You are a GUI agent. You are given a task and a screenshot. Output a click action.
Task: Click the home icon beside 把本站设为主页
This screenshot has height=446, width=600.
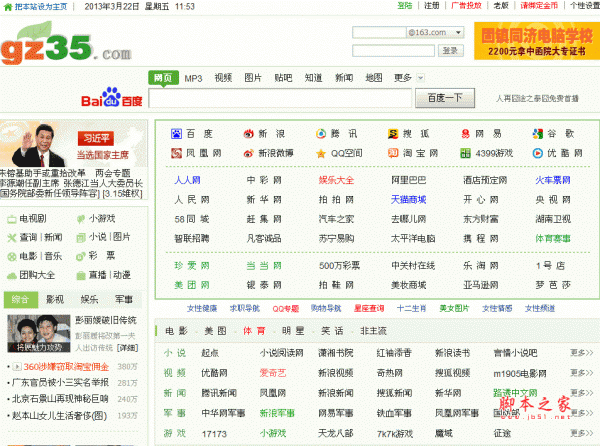(x=7, y=7)
